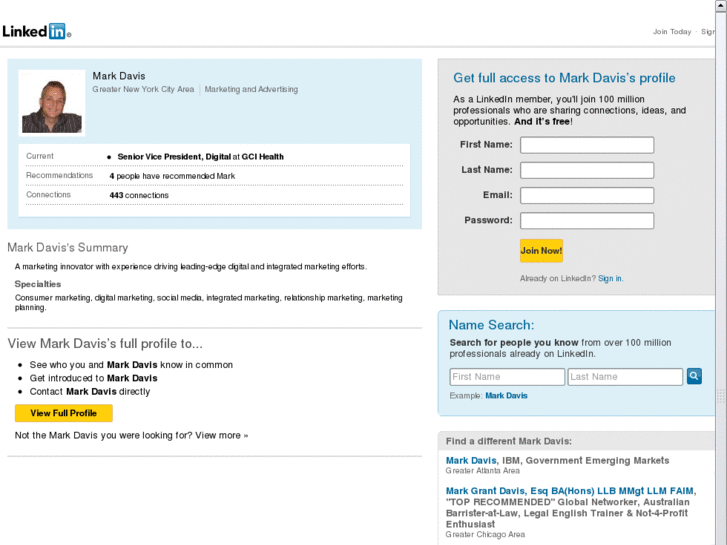Click the Mark Davis profile name heading

(x=119, y=76)
